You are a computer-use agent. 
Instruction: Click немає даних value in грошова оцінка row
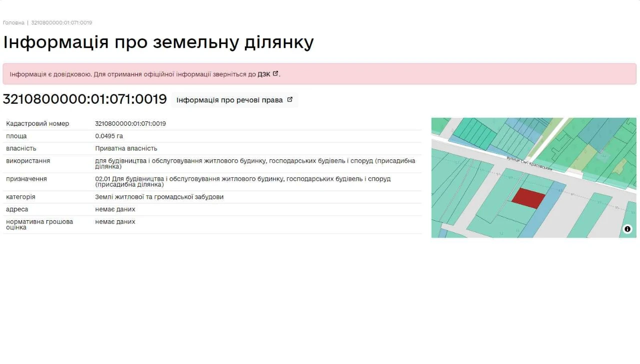[115, 222]
